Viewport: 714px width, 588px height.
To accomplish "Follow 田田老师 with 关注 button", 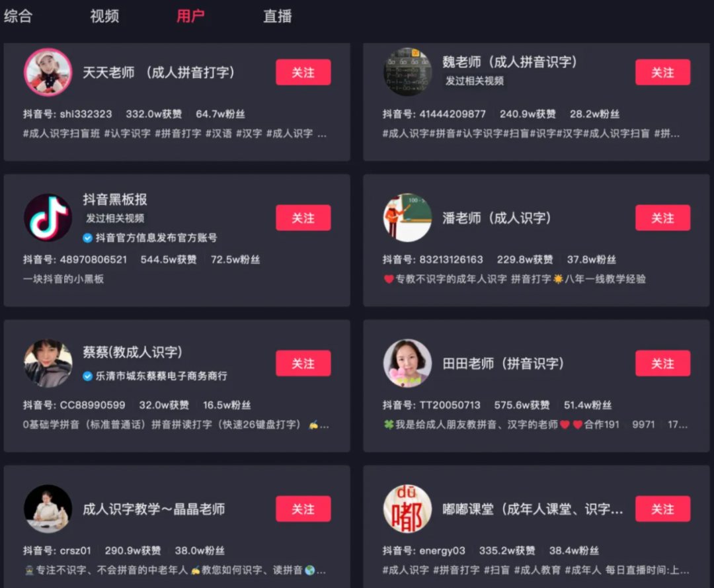I will tap(662, 363).
